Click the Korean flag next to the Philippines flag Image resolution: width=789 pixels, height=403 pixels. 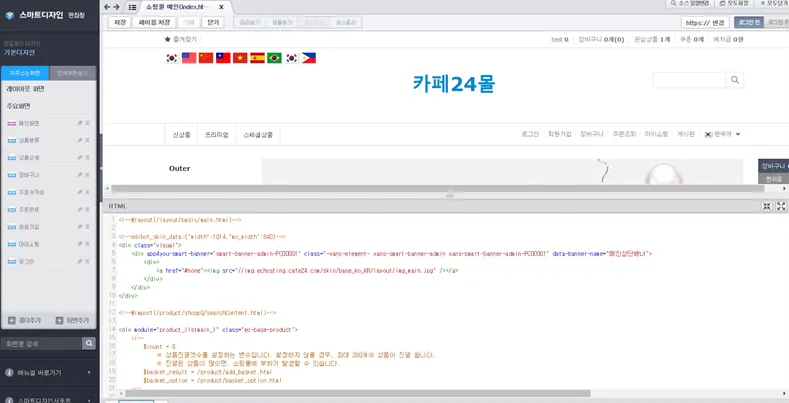pyautogui.click(x=292, y=58)
